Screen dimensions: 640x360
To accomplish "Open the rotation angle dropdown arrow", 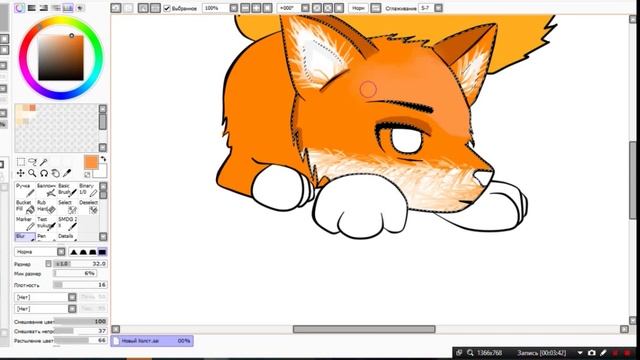I will tap(305, 8).
